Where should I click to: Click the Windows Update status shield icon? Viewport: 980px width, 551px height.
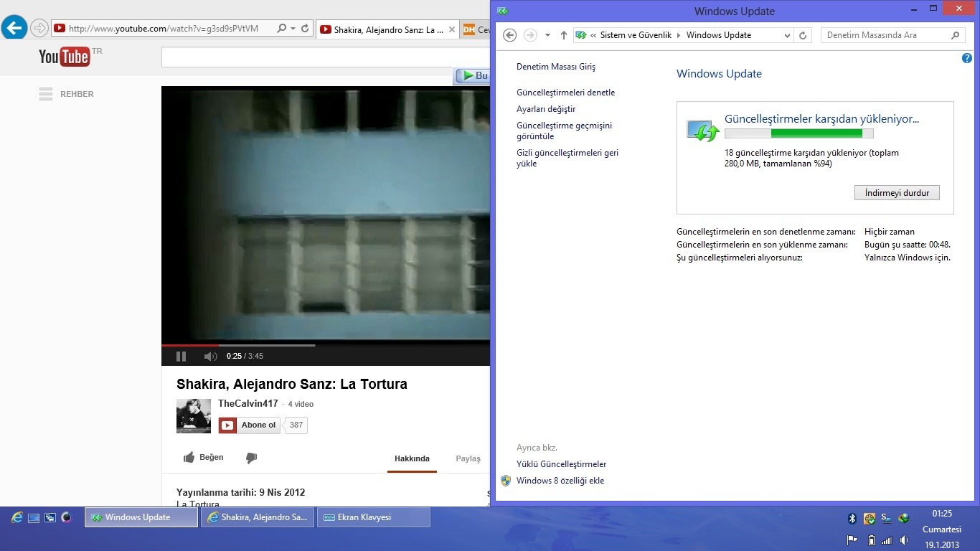(702, 131)
